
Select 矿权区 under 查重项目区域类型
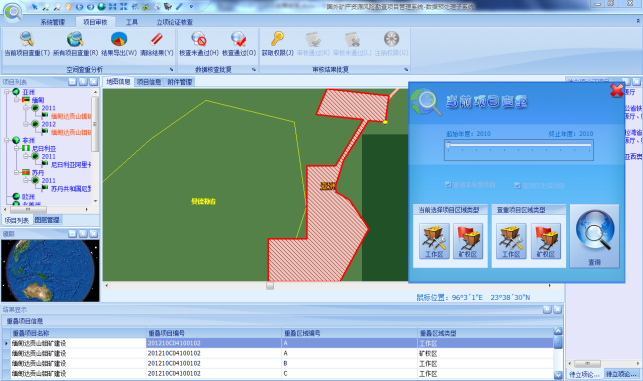tap(545, 241)
